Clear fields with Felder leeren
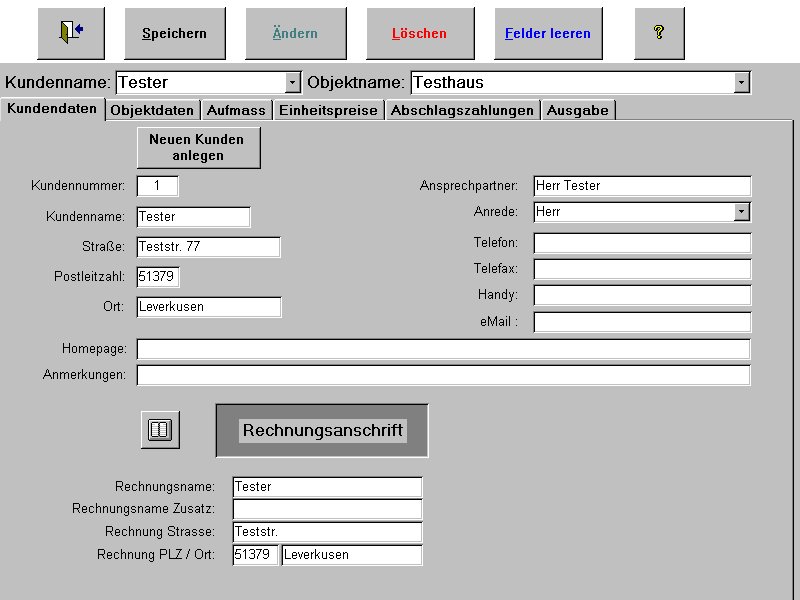Image resolution: width=800 pixels, height=600 pixels. pyautogui.click(x=548, y=33)
